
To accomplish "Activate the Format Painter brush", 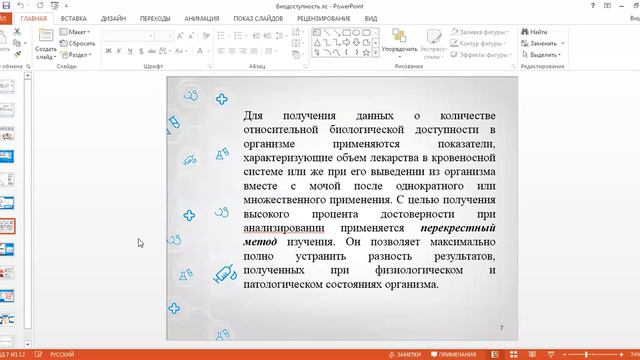I will click(x=17, y=54).
